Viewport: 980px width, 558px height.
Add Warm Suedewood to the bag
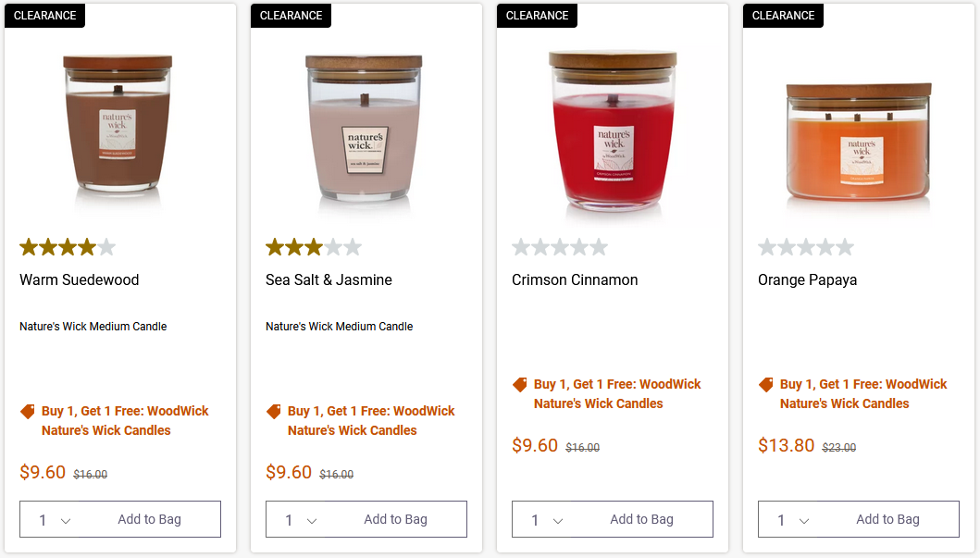(148, 519)
